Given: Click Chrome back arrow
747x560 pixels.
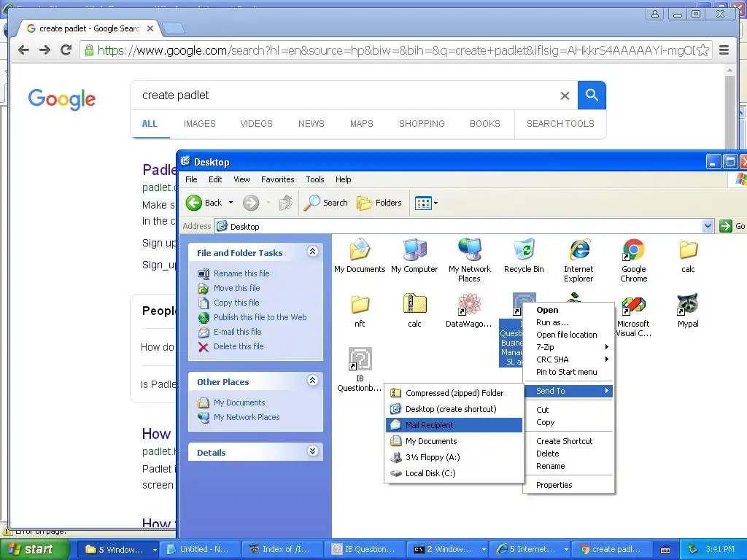Looking at the screenshot, I should point(23,50).
